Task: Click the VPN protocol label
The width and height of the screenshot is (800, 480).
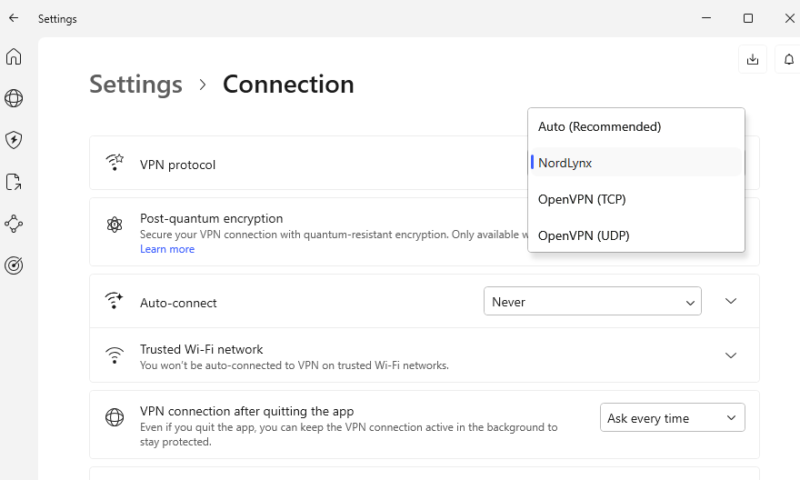Action: [x=178, y=165]
